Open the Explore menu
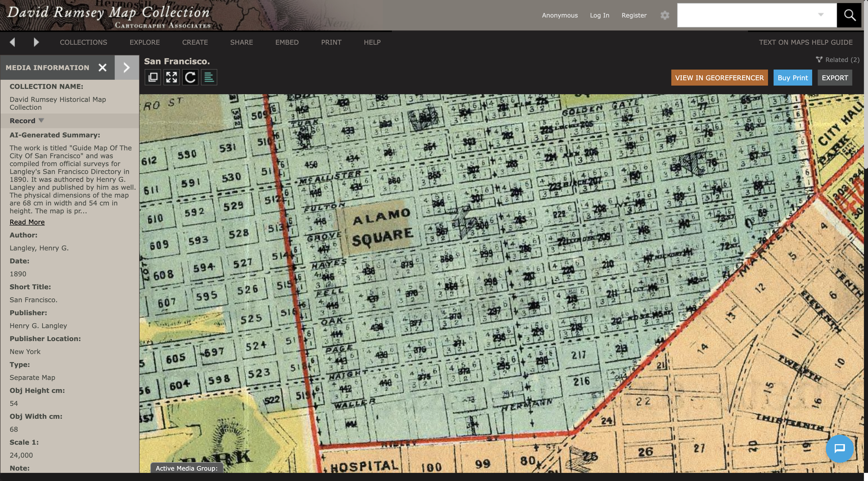Screen dimensions: 868x481 (x=145, y=42)
